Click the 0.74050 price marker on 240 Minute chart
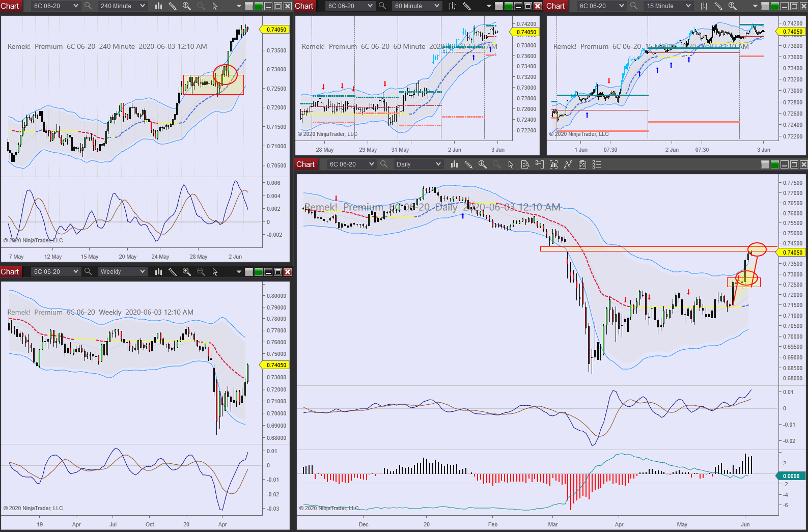 click(275, 30)
